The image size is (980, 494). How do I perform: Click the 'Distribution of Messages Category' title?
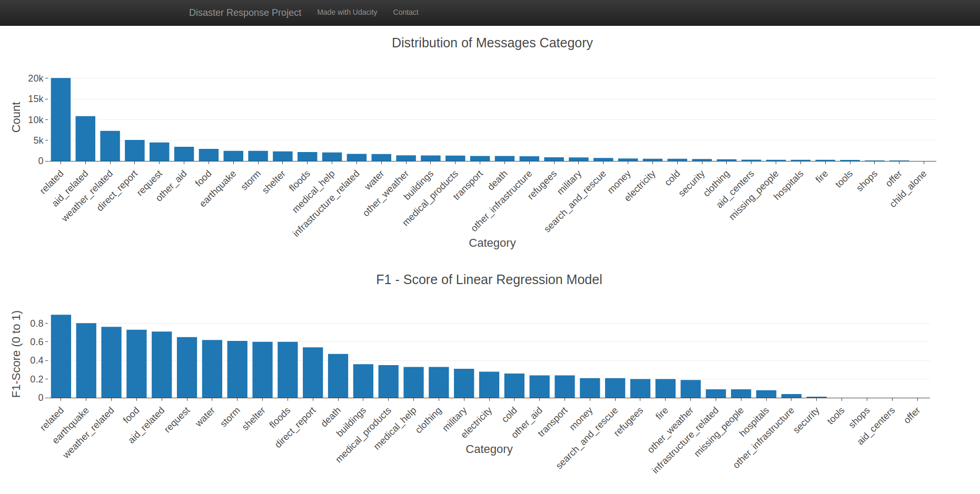coord(492,43)
